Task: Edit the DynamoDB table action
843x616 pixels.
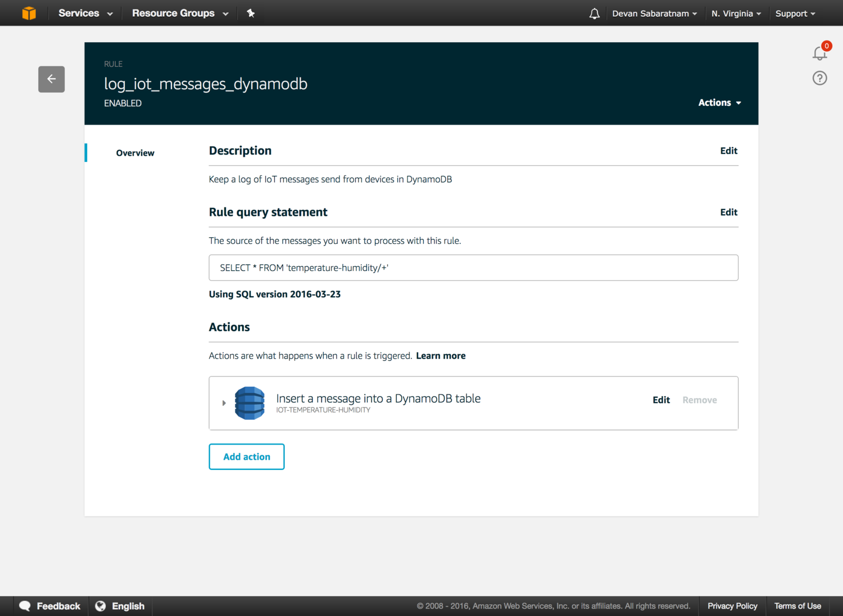Action: (661, 400)
